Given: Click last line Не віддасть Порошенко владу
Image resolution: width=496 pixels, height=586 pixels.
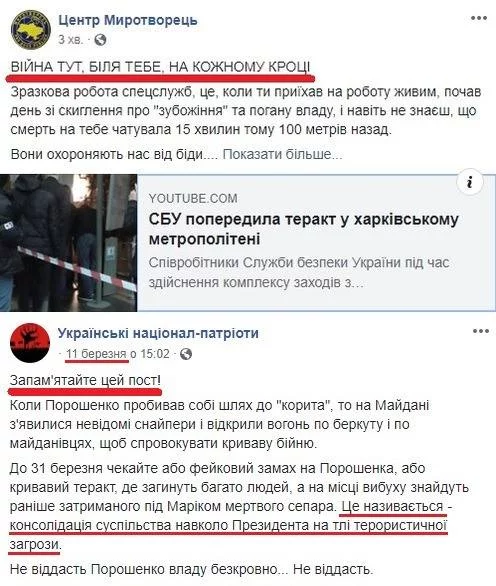Looking at the screenshot, I should coord(191,569).
